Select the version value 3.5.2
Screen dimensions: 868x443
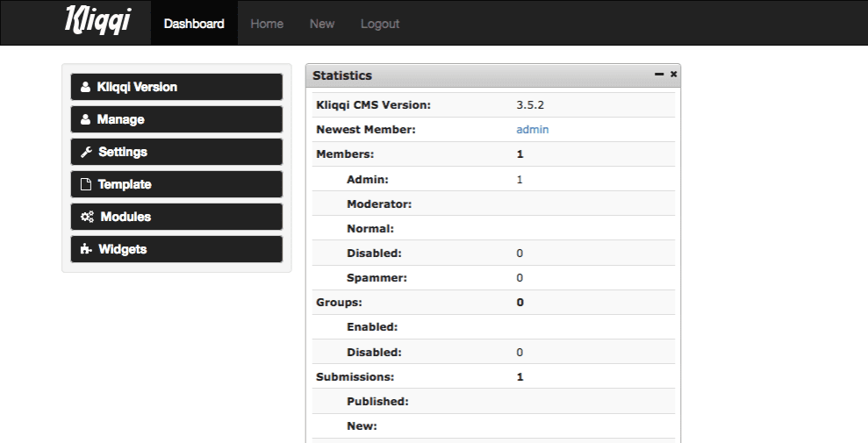(x=530, y=105)
